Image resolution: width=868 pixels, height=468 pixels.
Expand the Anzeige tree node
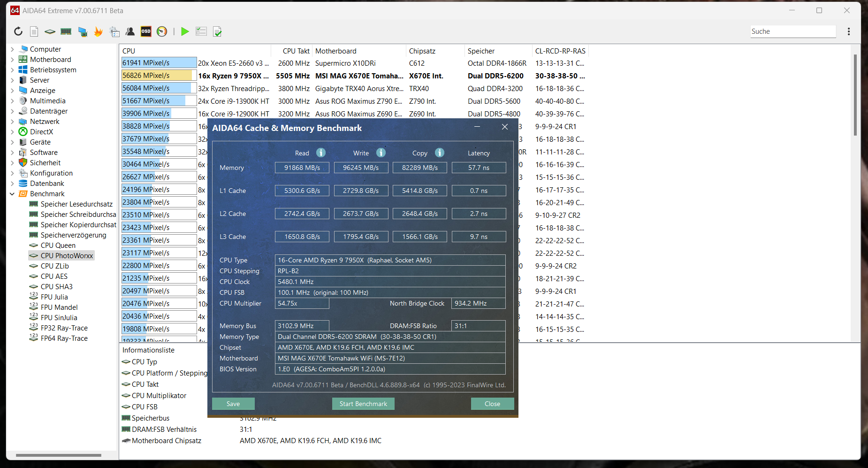(12, 90)
